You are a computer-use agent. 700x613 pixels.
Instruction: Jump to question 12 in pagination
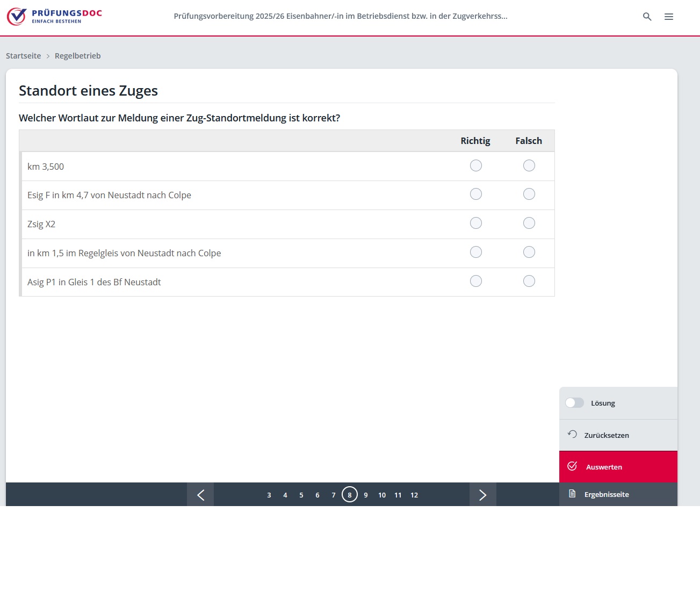tap(414, 495)
